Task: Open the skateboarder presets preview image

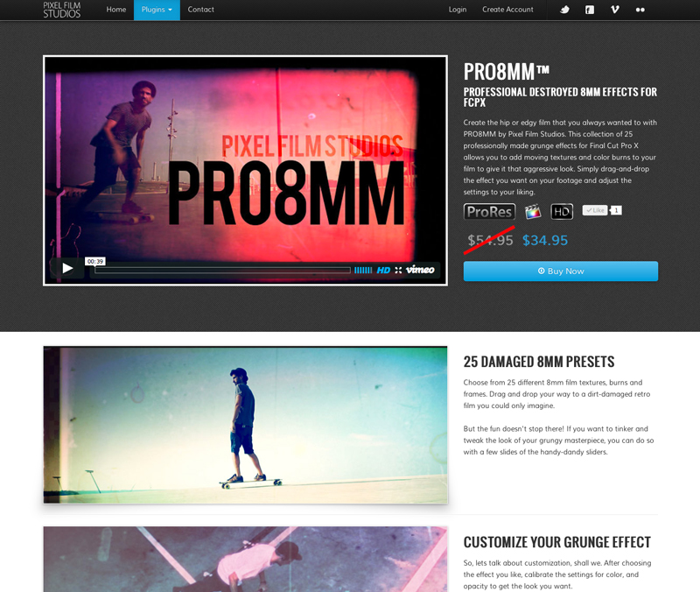Action: click(x=246, y=425)
